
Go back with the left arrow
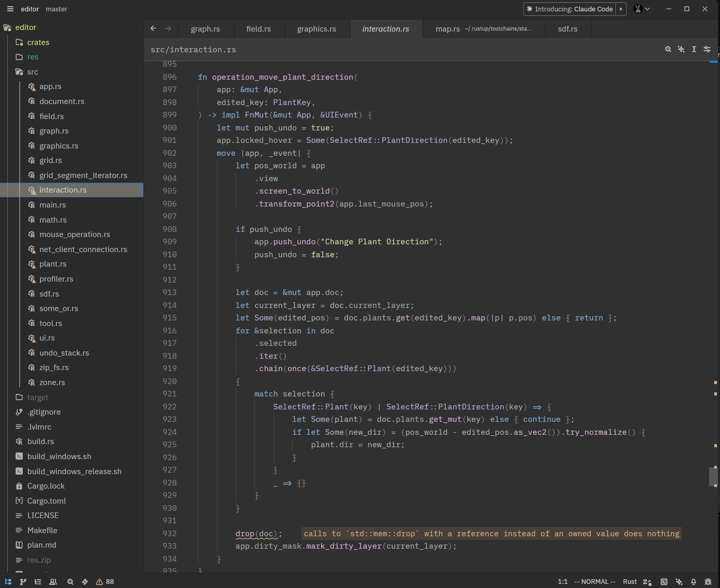(x=153, y=28)
